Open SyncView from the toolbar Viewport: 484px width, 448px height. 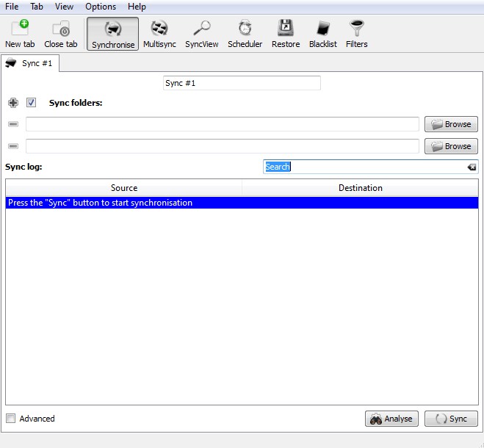[201, 34]
